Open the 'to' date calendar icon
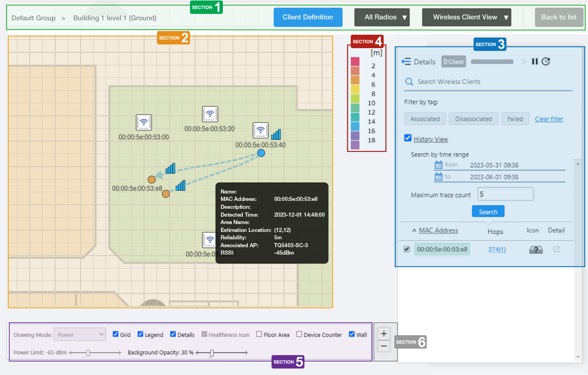Viewport: 588px width, 375px height. pos(438,177)
